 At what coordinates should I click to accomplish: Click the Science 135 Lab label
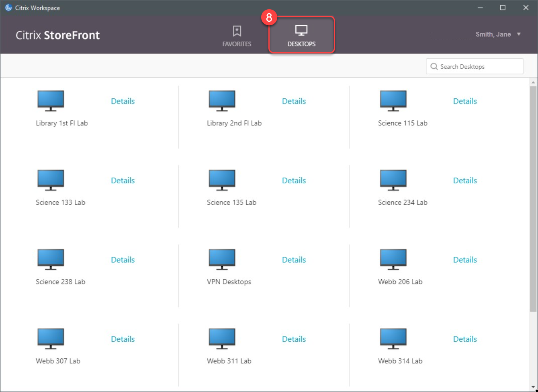pyautogui.click(x=231, y=202)
